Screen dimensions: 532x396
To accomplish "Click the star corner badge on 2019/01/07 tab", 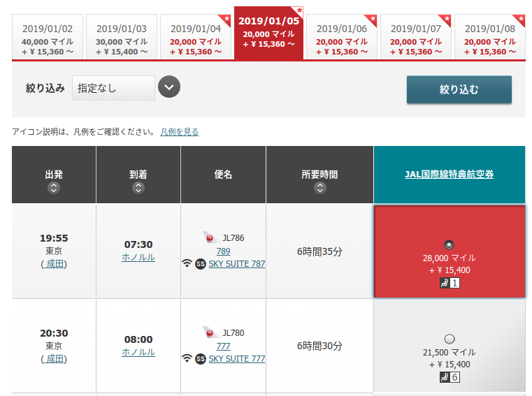I will pos(446,19).
